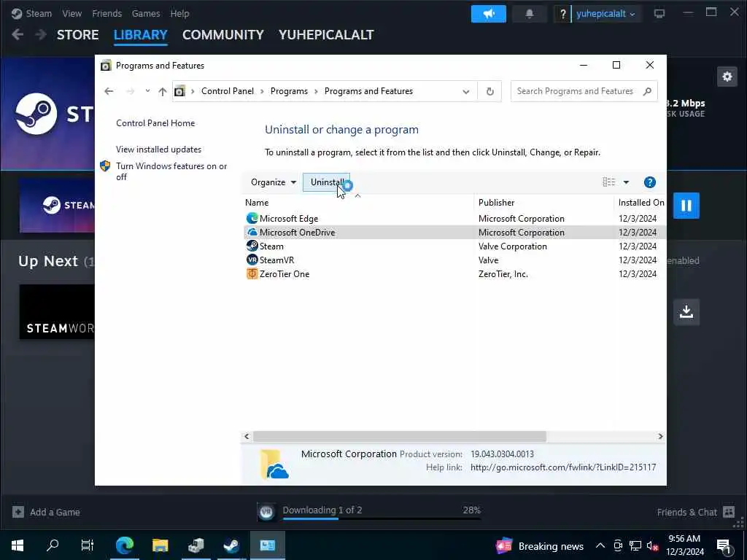This screenshot has height=560, width=747.
Task: Open Task View on taskbar
Action: tap(88, 545)
